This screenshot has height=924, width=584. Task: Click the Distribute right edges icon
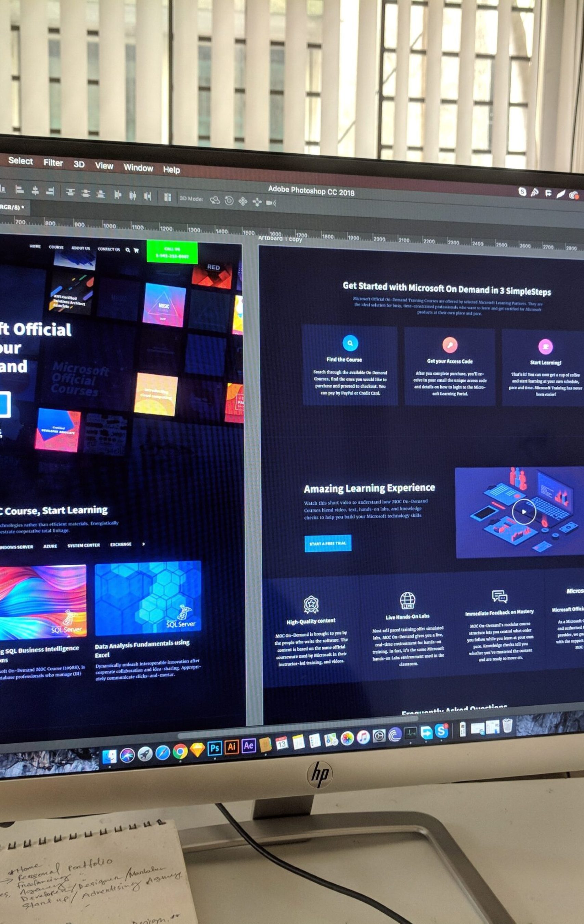147,196
